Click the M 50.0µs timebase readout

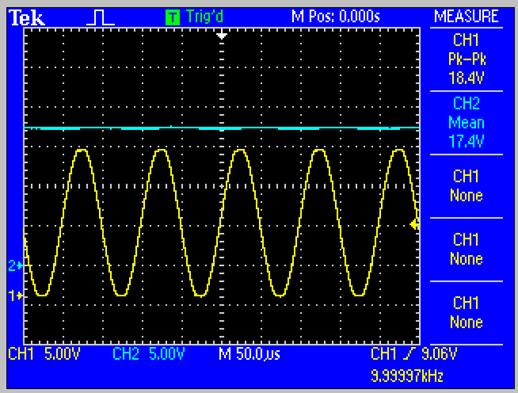(249, 354)
